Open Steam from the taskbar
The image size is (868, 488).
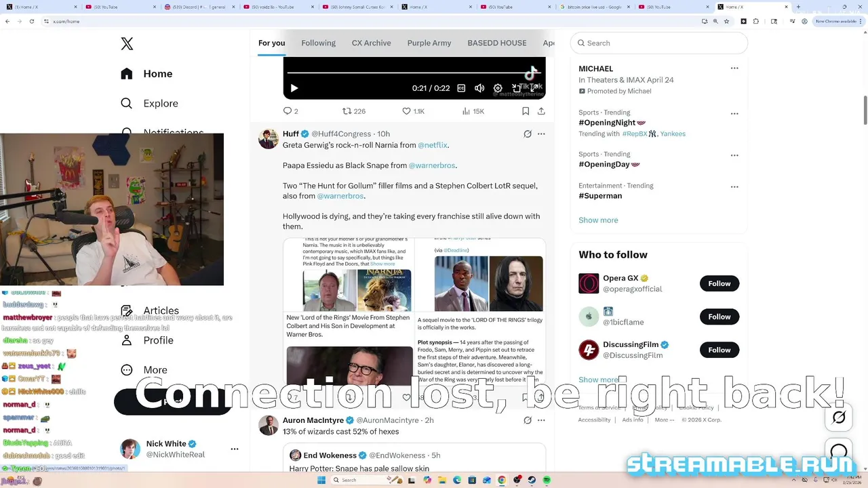click(532, 480)
